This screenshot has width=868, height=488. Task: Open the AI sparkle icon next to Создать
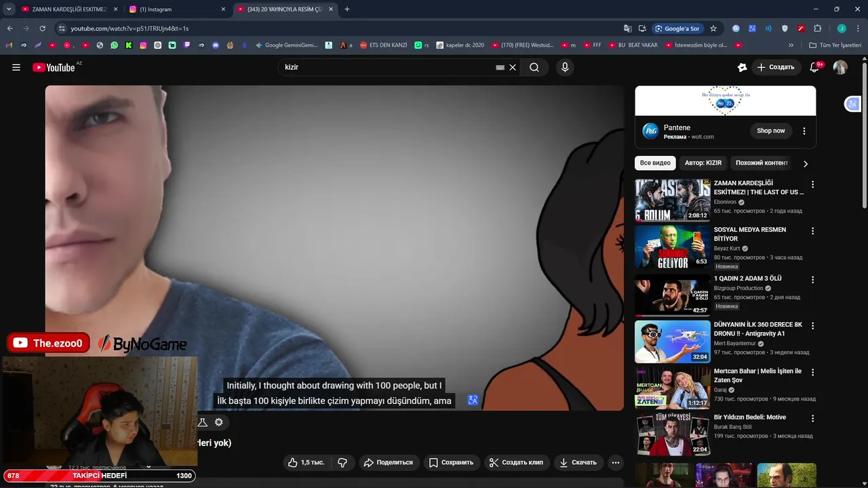742,67
